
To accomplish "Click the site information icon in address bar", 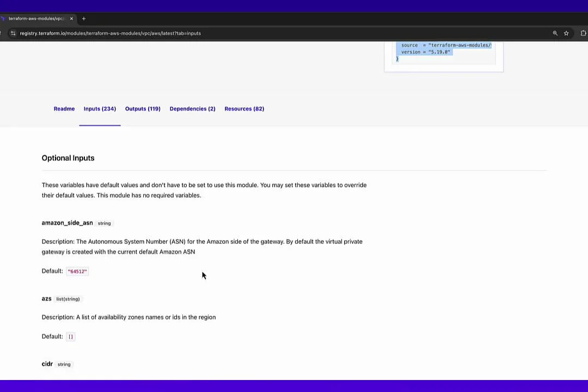I will click(x=13, y=33).
